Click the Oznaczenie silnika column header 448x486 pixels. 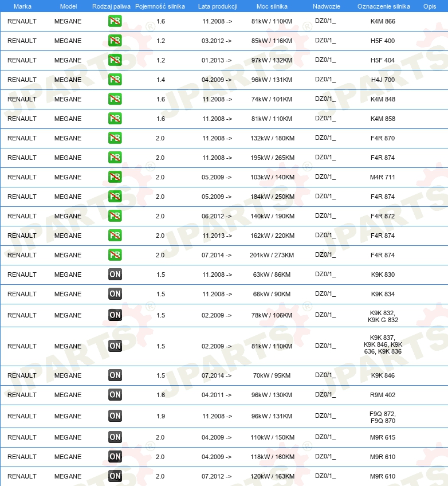tap(384, 6)
